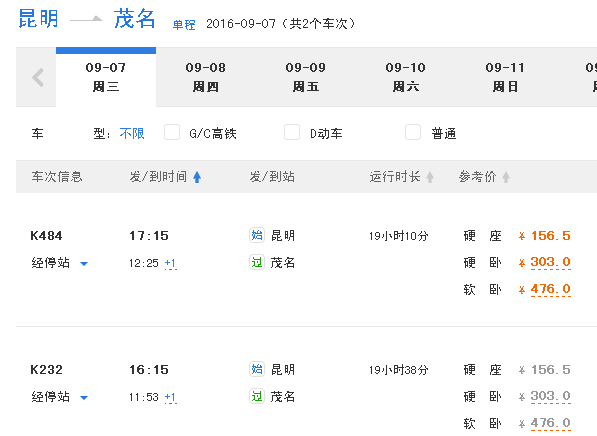The image size is (597, 436).
Task: Switch to the 09-08 周四 date tab
Action: pyautogui.click(x=206, y=77)
